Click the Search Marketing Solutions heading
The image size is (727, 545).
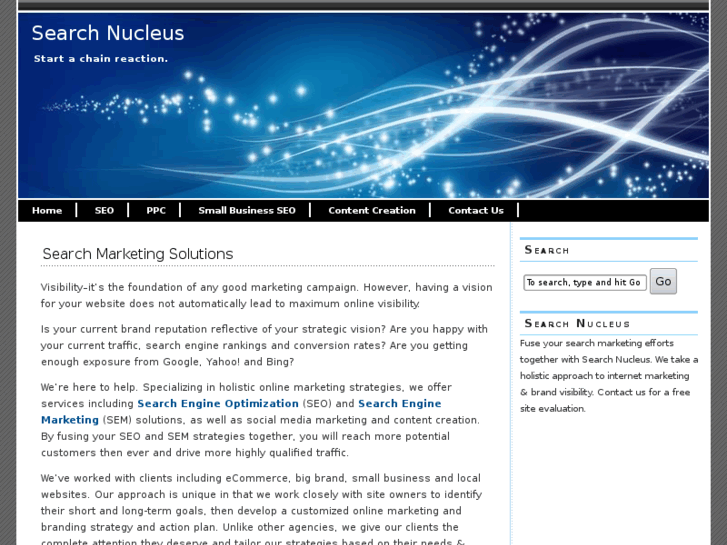click(138, 254)
